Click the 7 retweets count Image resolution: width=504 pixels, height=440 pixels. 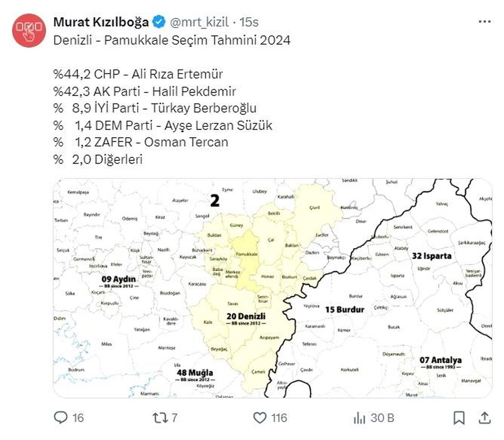174,418
